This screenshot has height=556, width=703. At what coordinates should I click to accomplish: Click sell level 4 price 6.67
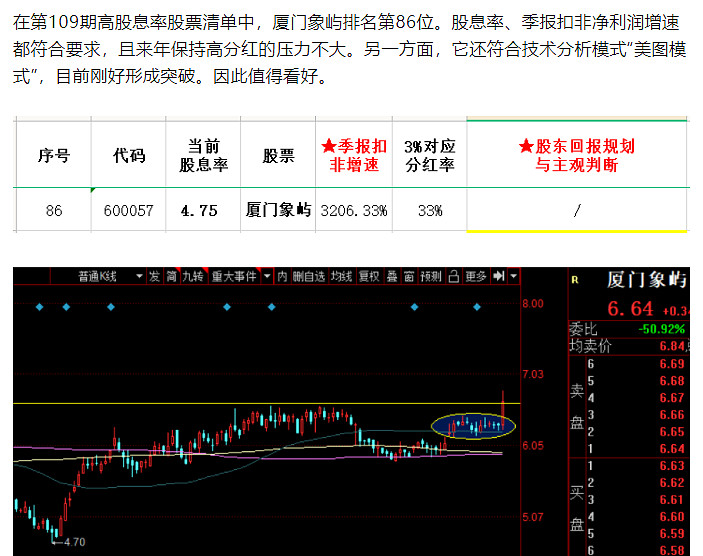[672, 398]
